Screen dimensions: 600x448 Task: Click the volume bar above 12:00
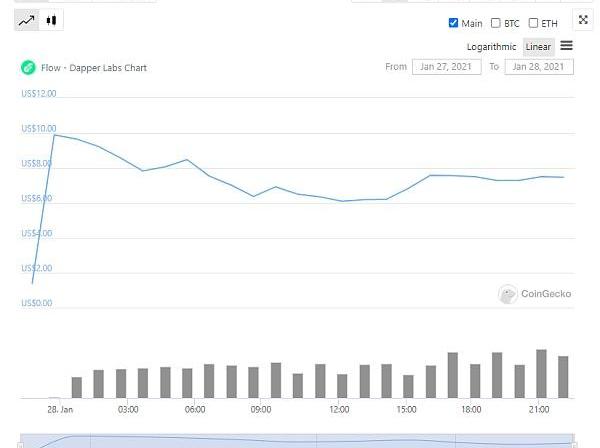[x=342, y=386]
